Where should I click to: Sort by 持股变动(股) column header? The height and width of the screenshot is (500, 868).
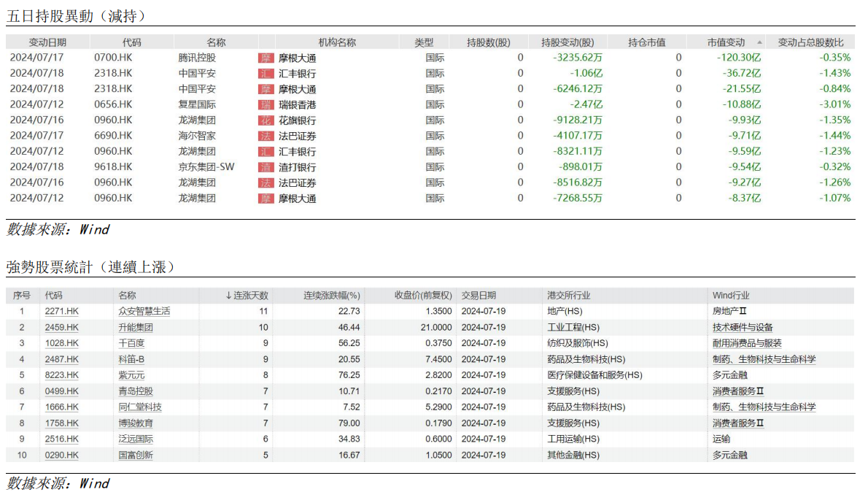(567, 42)
